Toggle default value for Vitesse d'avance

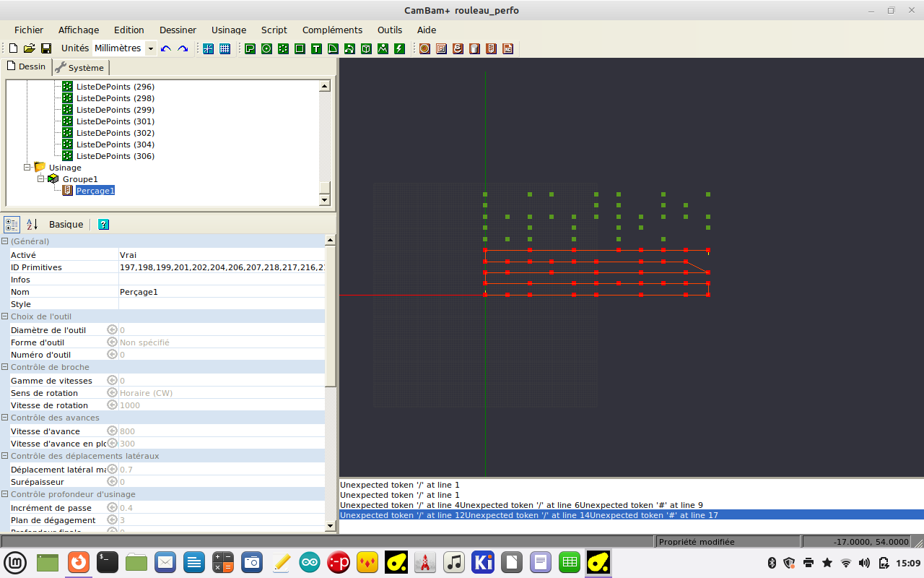[112, 431]
